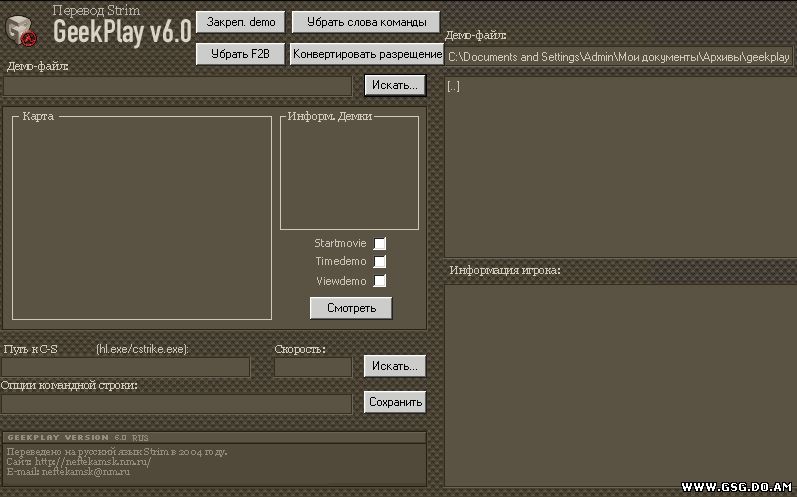Toggle the Timedemo checkbox
The width and height of the screenshot is (797, 497).
pos(380,262)
